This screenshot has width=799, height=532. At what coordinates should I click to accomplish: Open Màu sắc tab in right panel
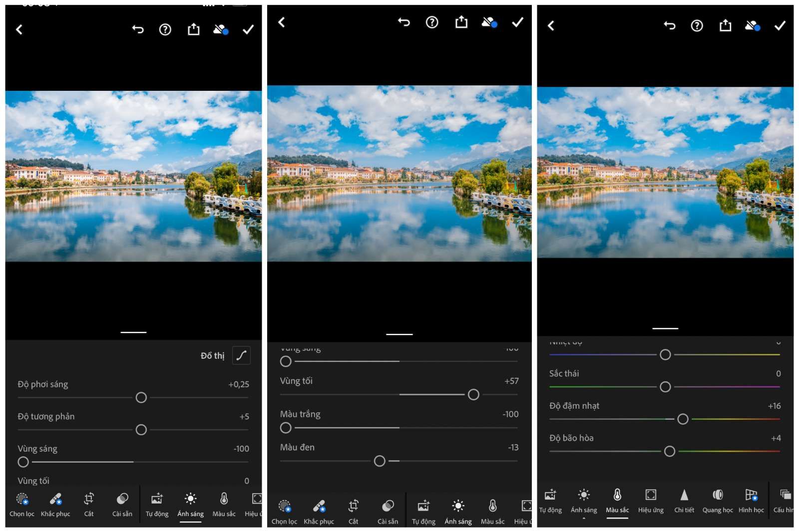[x=617, y=501]
